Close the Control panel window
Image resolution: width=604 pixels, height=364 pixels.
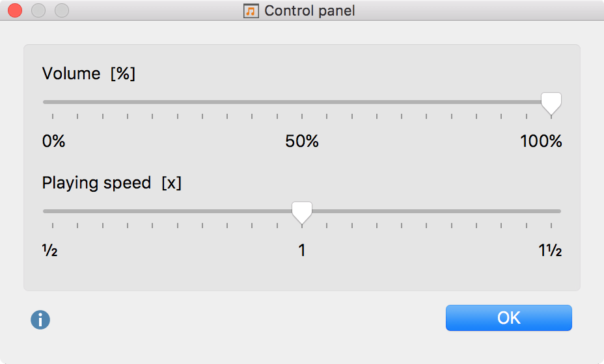click(14, 11)
